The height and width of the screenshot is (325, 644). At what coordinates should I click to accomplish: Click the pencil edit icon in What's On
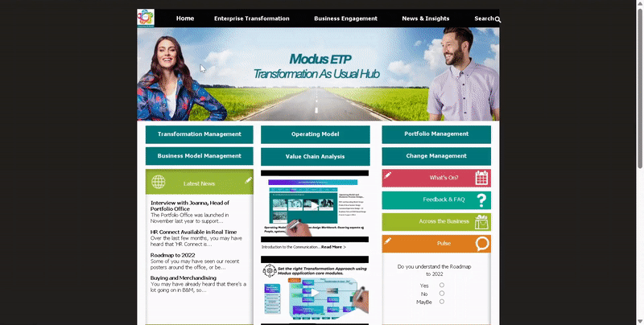pyautogui.click(x=387, y=175)
